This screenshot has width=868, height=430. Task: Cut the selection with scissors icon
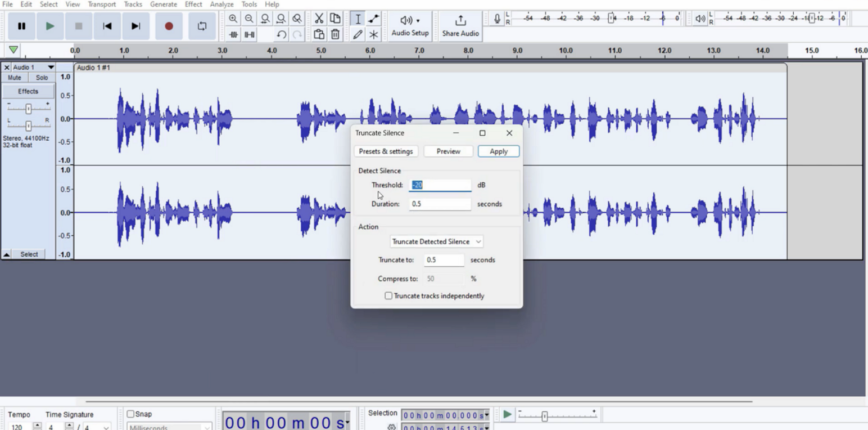point(319,19)
